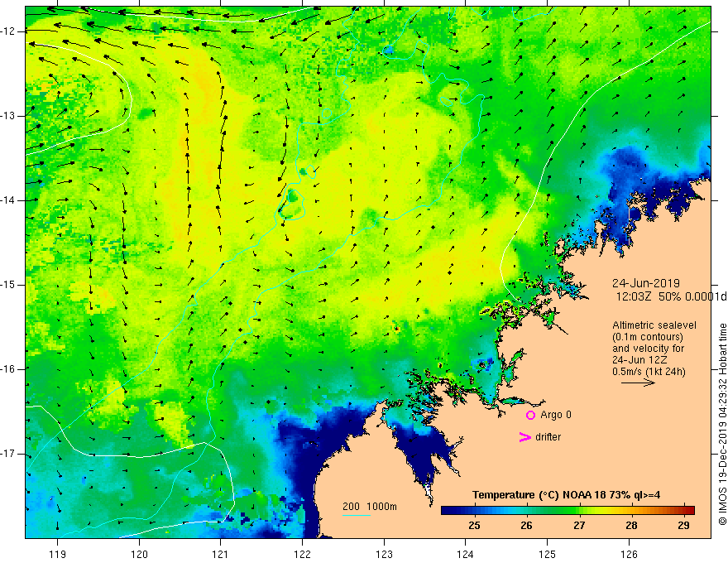Click the magenta Argo circle legend marker
Viewport: 728px width, 563px height.
pyautogui.click(x=530, y=415)
